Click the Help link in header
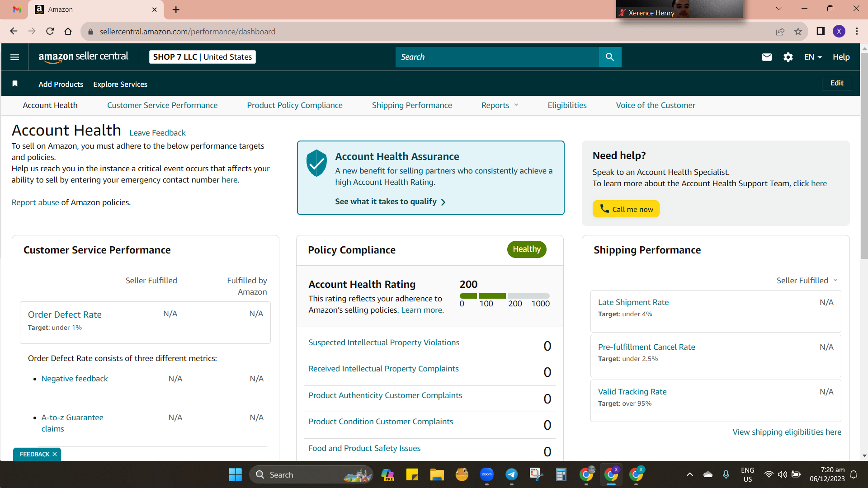Image resolution: width=868 pixels, height=488 pixels. (x=841, y=57)
